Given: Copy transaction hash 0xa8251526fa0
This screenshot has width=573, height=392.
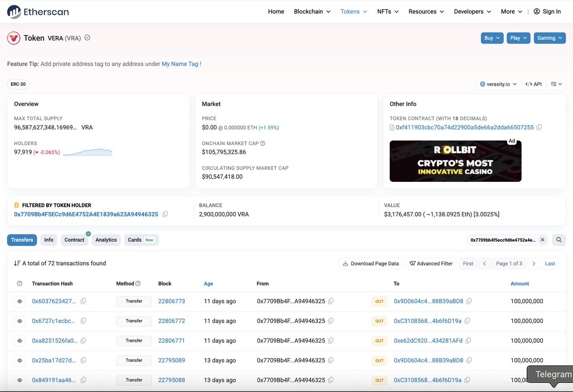Looking at the screenshot, I should [84, 340].
